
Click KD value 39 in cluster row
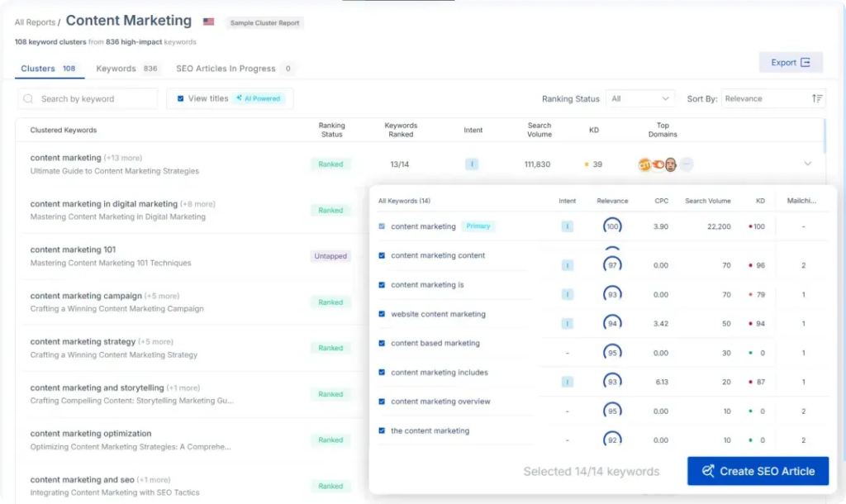click(596, 164)
